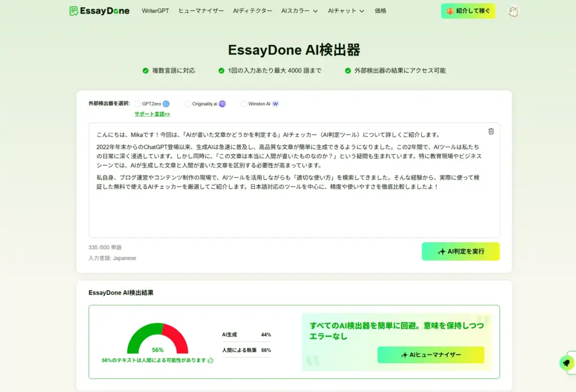Select the AI生成 44% row

coord(246,335)
